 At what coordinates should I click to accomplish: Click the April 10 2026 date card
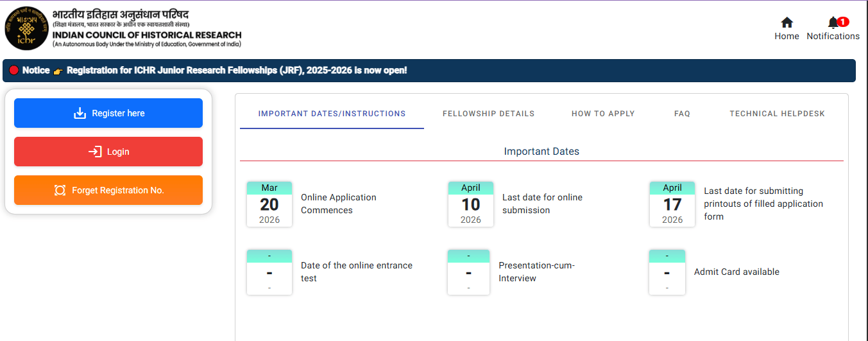click(x=471, y=204)
